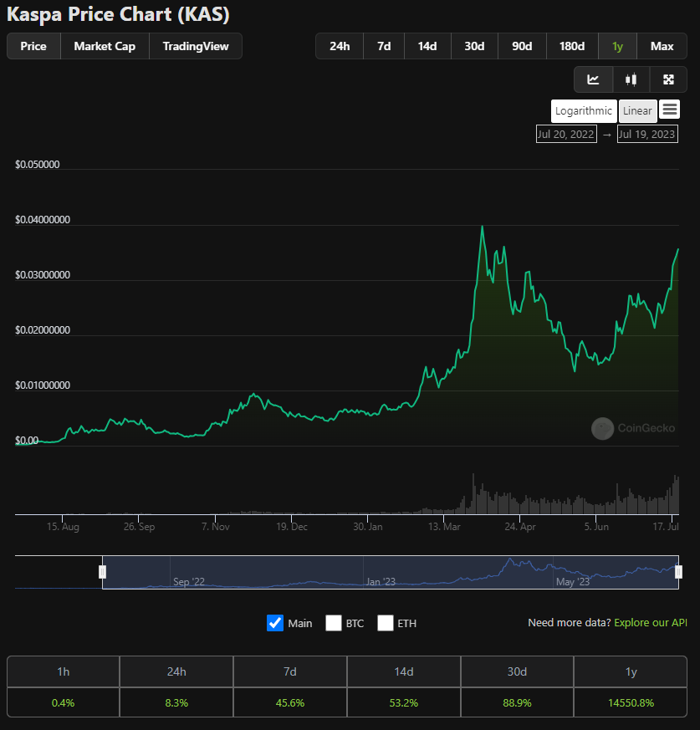This screenshot has height=730, width=700.
Task: Click the 8.3% 24h change value
Action: (176, 702)
